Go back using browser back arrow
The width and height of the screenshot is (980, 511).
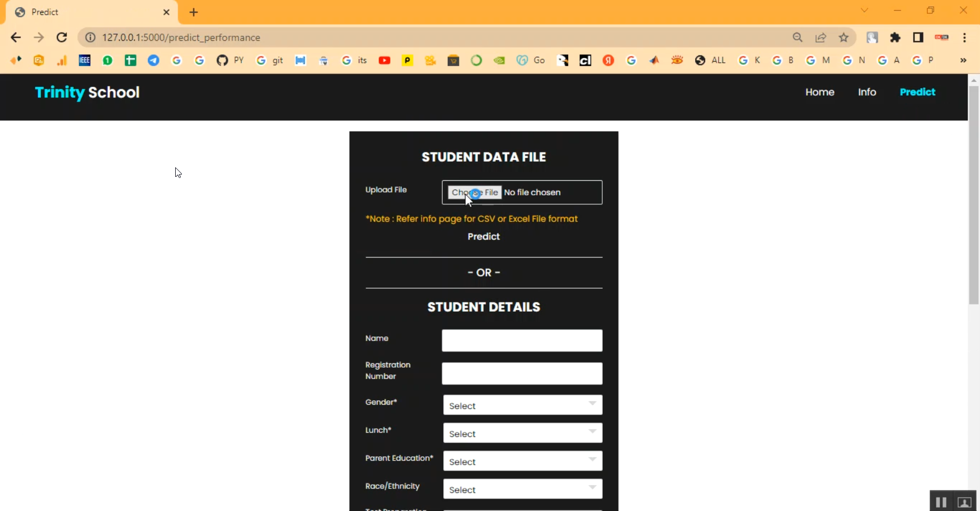tap(16, 37)
